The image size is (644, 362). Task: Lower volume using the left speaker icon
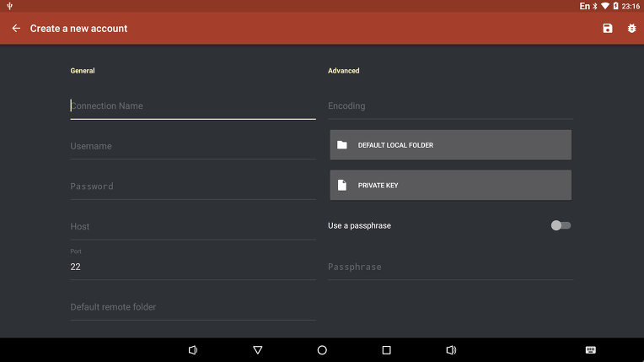click(193, 350)
